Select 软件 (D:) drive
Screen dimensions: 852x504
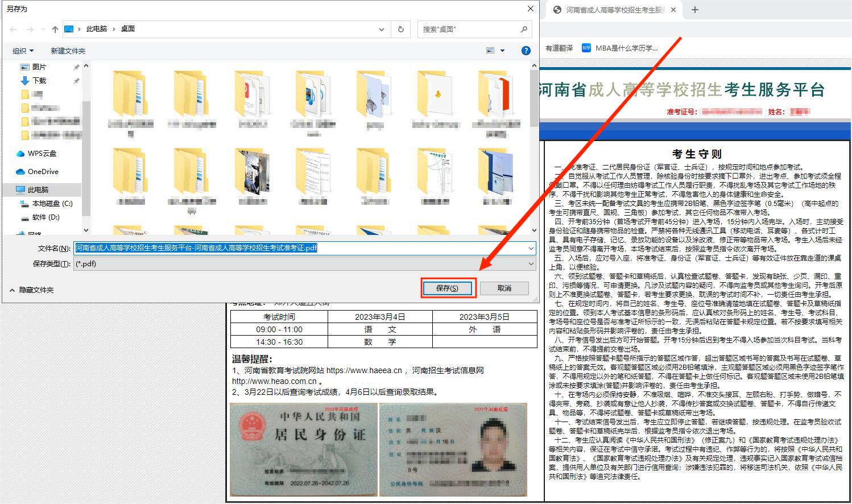click(46, 217)
